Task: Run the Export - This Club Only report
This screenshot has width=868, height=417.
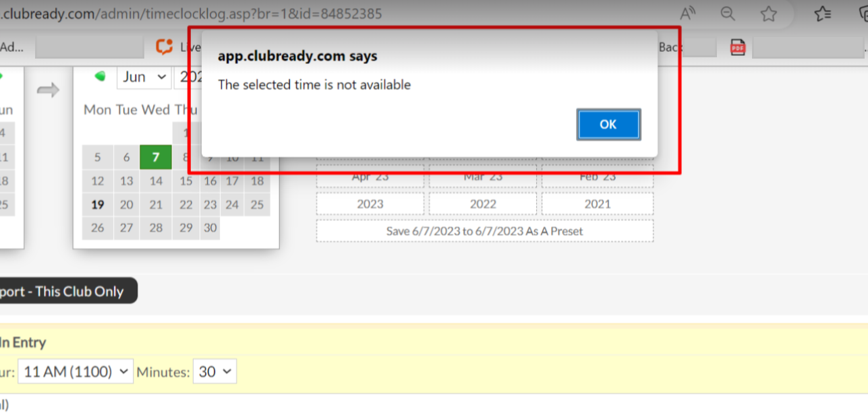Action: click(x=64, y=290)
